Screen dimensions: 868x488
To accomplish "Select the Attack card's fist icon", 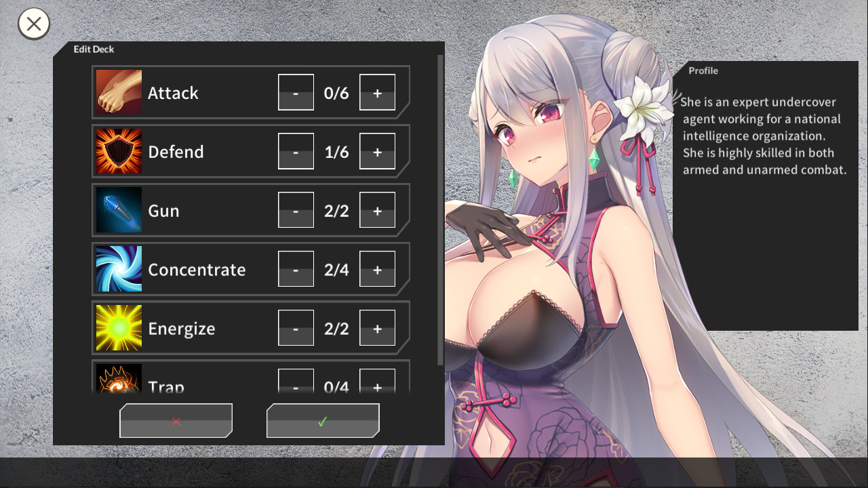I will (x=119, y=92).
